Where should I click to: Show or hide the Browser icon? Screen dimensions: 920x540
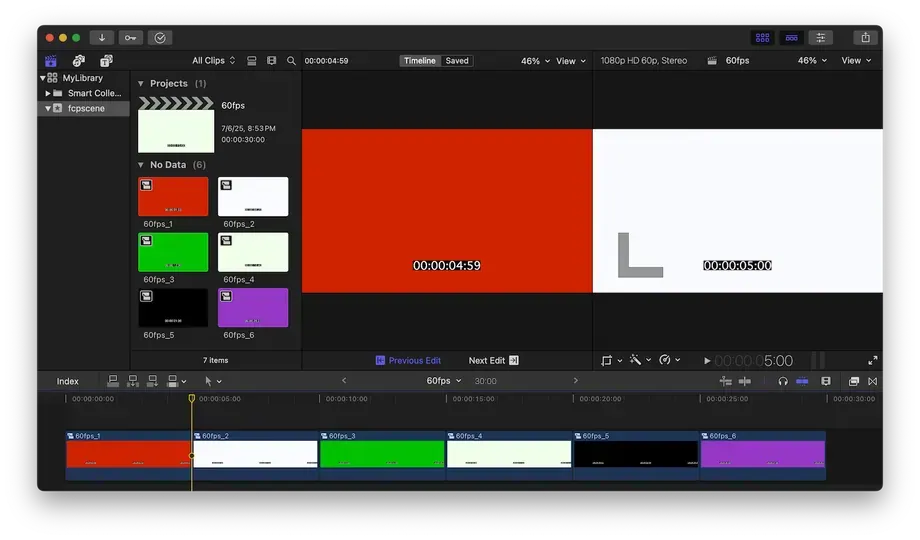pyautogui.click(x=762, y=38)
